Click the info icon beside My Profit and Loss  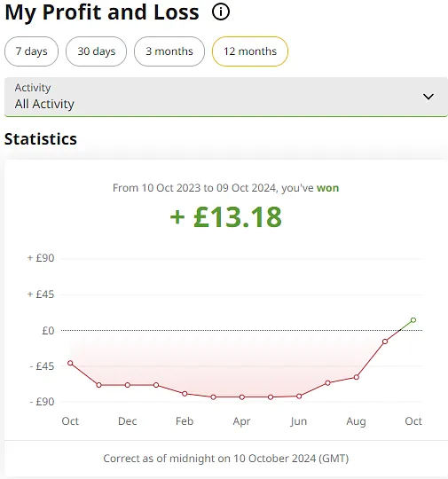coord(221,12)
